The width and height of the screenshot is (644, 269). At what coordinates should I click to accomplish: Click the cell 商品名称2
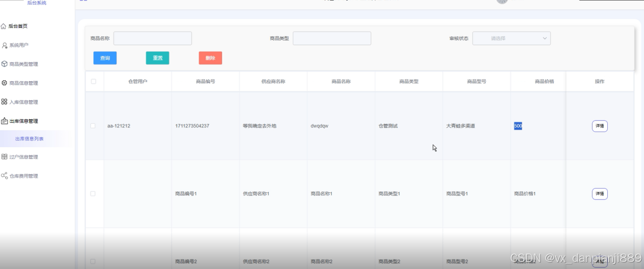click(x=321, y=261)
